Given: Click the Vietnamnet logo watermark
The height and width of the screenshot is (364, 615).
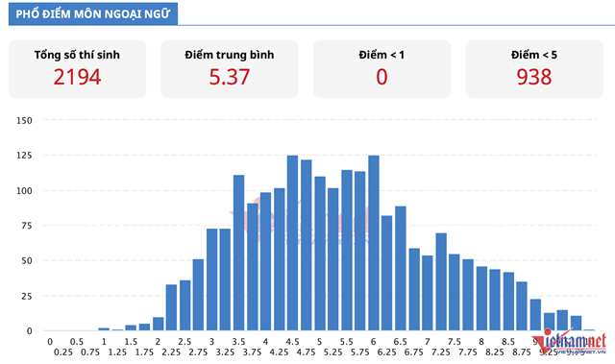Looking at the screenshot, I should (569, 344).
